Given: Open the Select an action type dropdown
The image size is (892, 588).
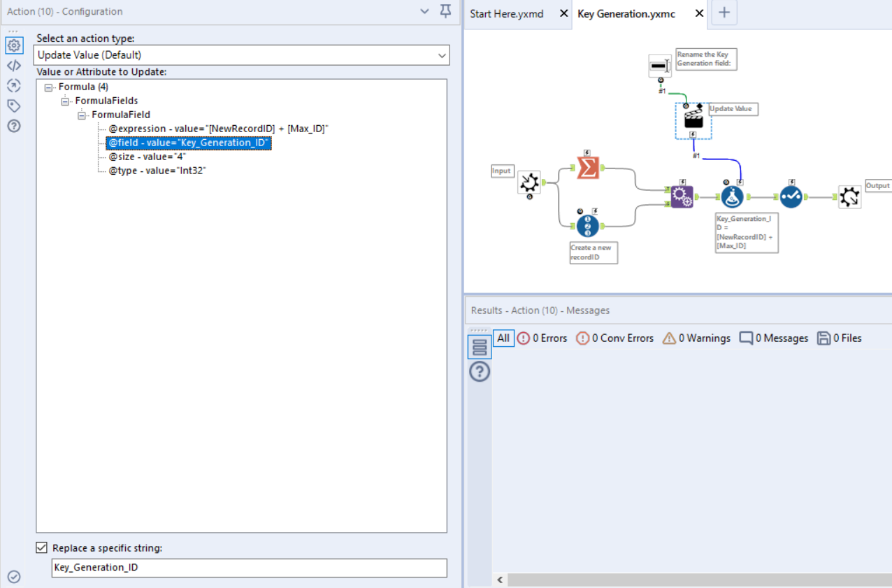Looking at the screenshot, I should pyautogui.click(x=442, y=55).
